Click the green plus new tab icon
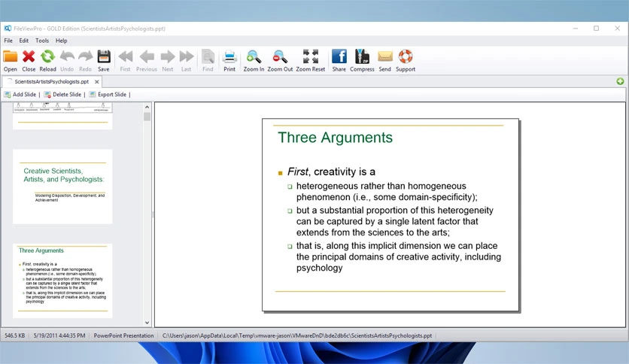629x364 pixels. click(620, 81)
